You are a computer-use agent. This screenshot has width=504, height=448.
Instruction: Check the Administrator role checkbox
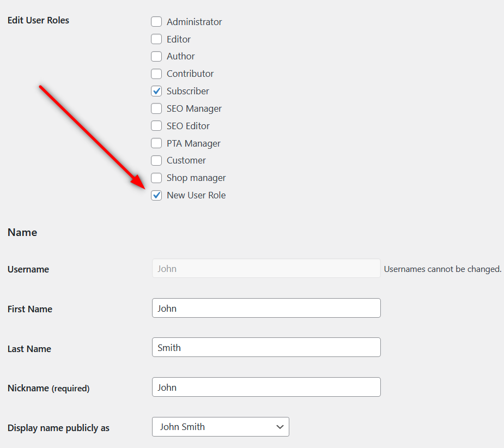pyautogui.click(x=156, y=22)
